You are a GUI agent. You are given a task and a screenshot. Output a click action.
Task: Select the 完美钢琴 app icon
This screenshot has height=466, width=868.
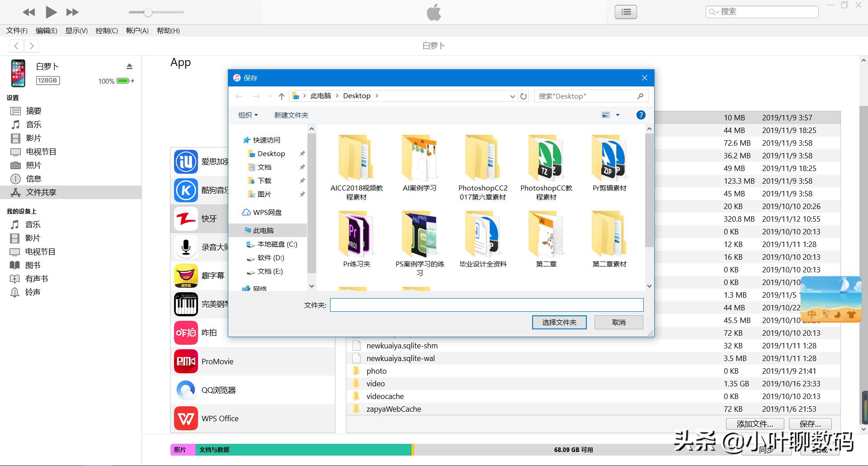186,304
